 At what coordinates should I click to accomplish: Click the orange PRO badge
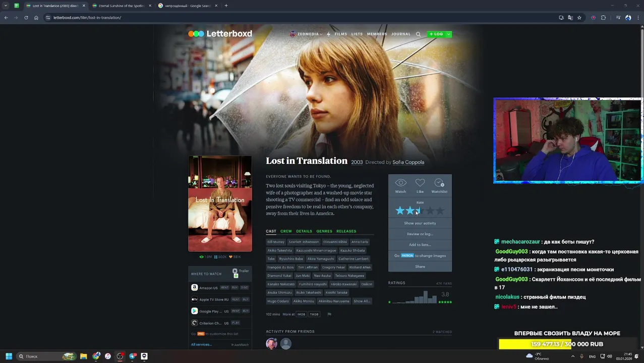[x=201, y=334]
